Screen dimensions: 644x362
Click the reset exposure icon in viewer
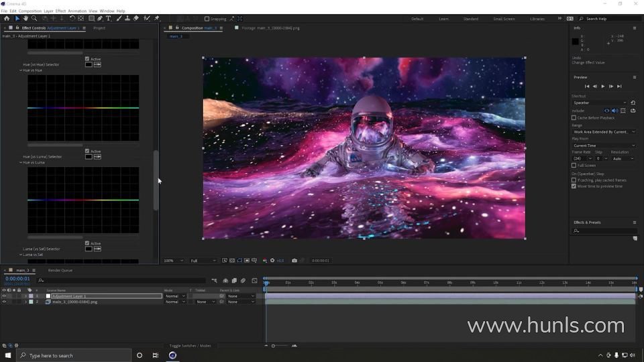tap(272, 261)
